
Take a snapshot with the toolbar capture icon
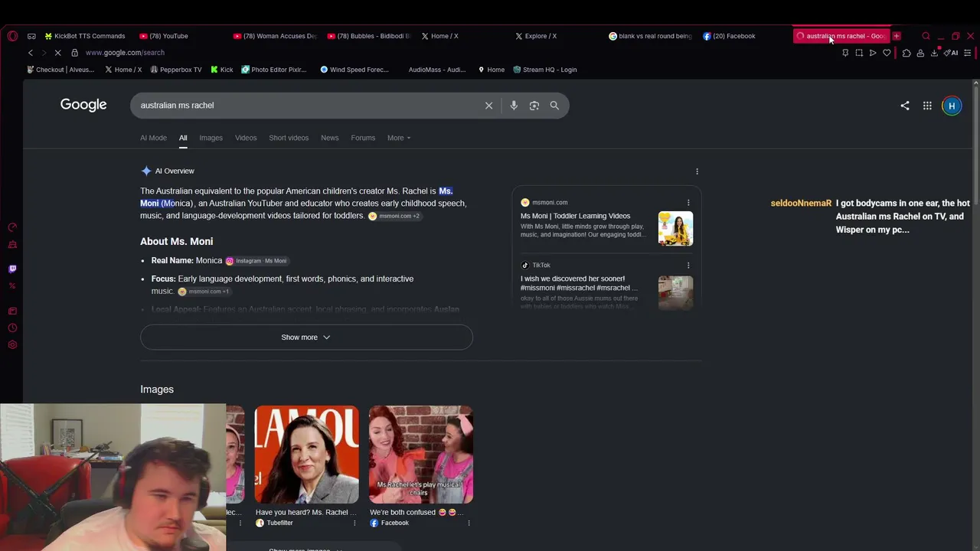click(x=859, y=53)
